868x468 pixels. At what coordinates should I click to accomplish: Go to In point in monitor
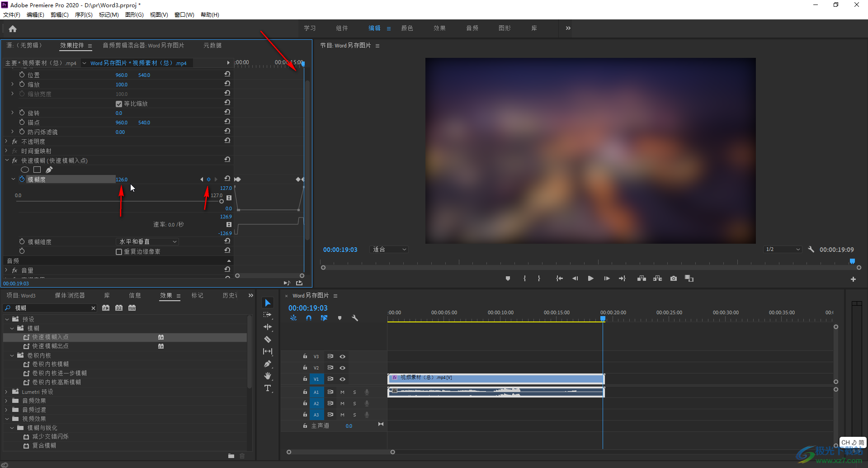pyautogui.click(x=559, y=279)
